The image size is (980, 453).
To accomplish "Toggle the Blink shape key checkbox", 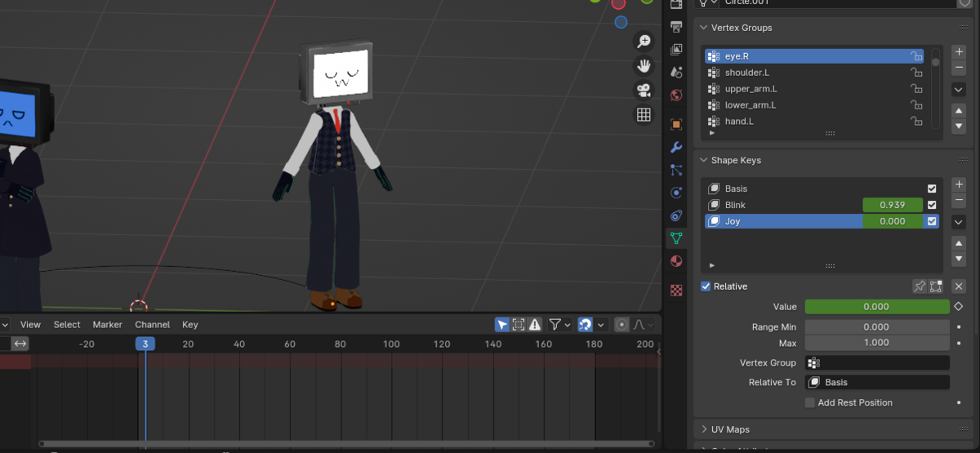I will (932, 205).
